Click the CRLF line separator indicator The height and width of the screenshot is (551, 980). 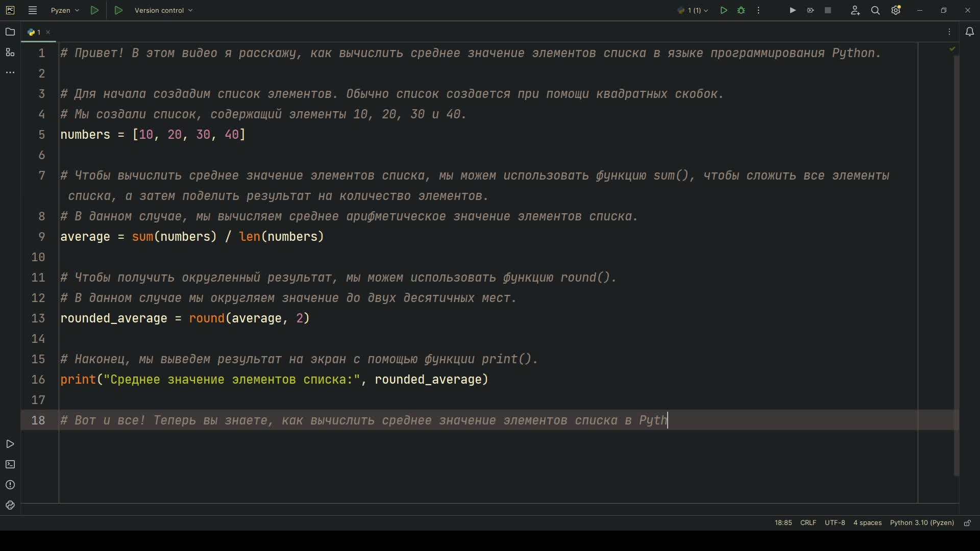(x=808, y=523)
